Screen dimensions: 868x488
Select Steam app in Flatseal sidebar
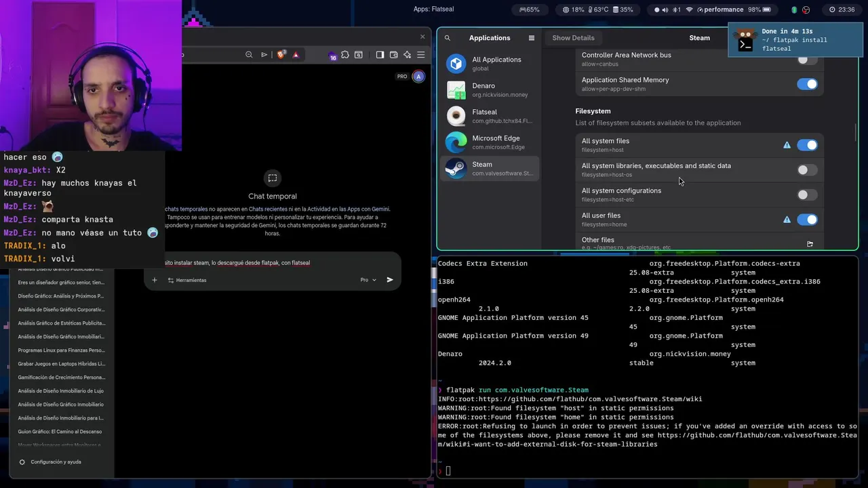pos(490,168)
